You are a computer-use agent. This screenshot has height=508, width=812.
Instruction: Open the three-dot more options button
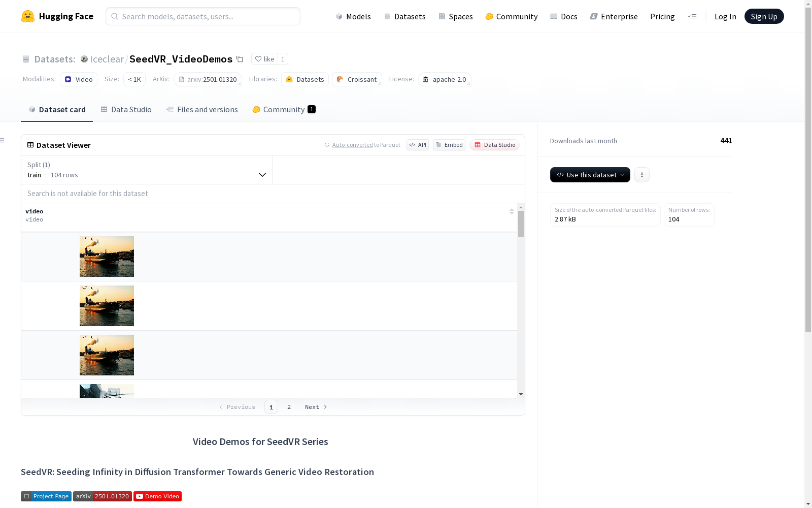(x=642, y=175)
